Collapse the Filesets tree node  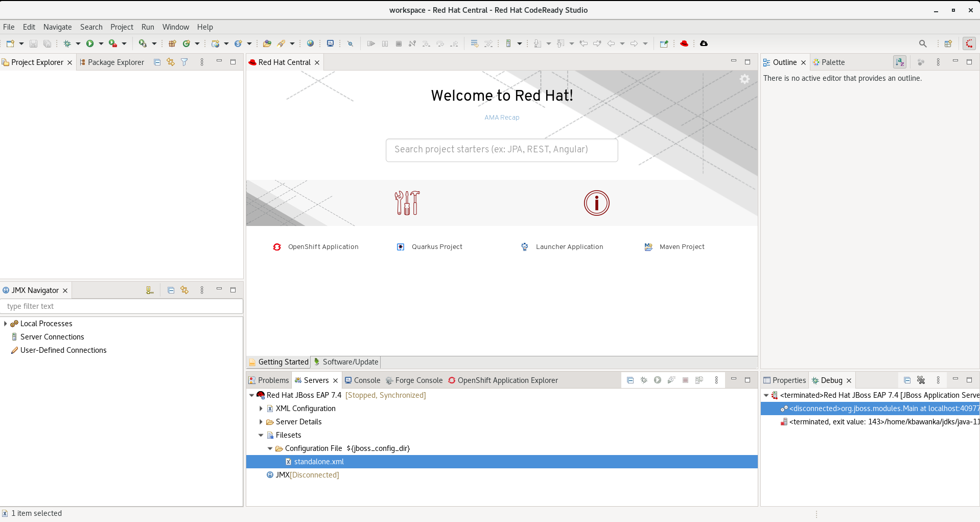click(x=261, y=435)
